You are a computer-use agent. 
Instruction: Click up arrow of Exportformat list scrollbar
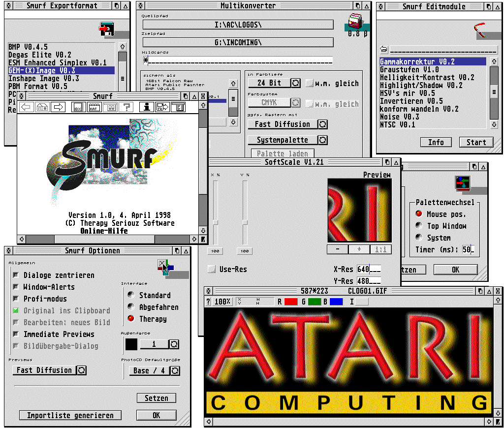pos(123,47)
